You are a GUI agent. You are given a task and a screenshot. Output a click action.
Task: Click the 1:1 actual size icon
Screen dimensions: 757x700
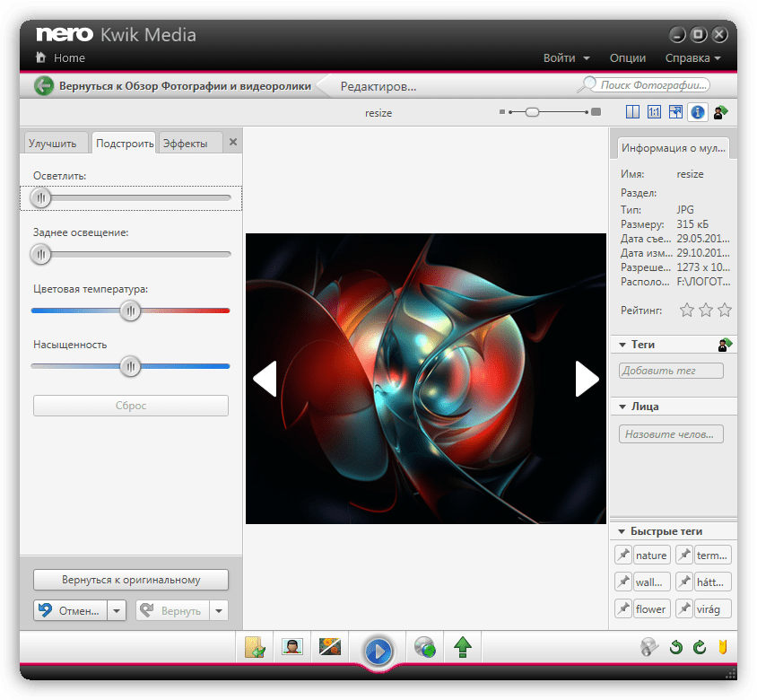[654, 112]
